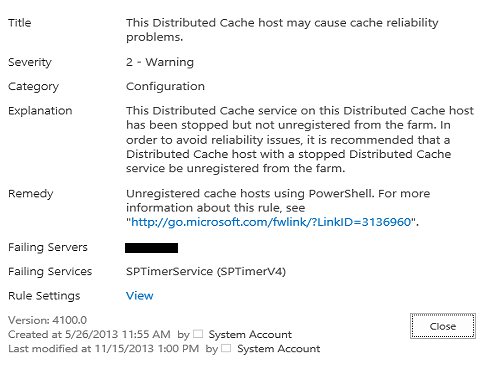This screenshot has width=490, height=373.
Task: Open the go.microsoft.com fwlink URL
Action: click(271, 222)
